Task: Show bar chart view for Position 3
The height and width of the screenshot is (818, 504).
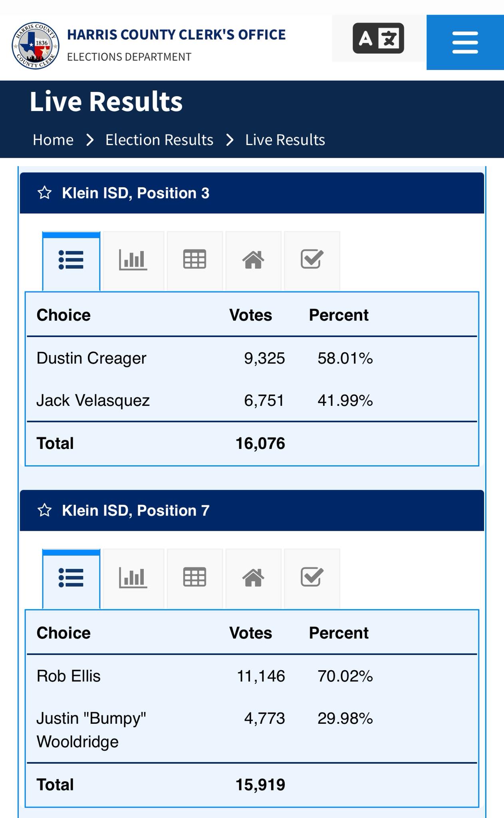Action: pyautogui.click(x=133, y=260)
